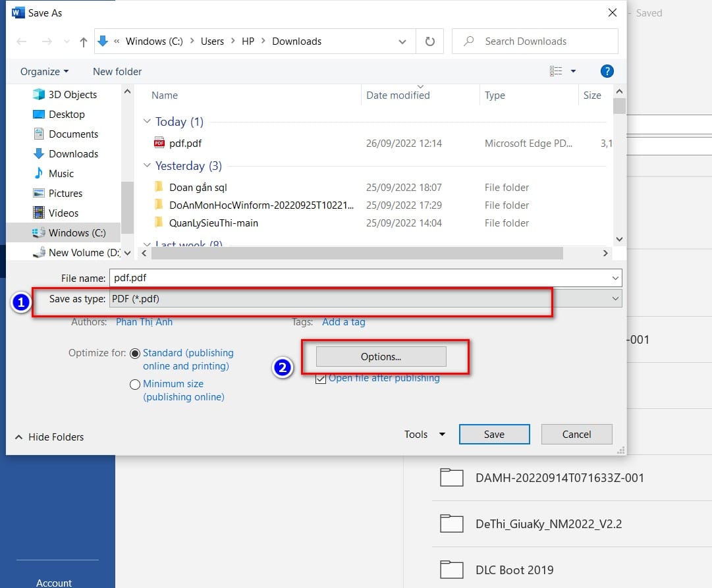Open view options dropdown arrow
712x588 pixels.
(573, 71)
